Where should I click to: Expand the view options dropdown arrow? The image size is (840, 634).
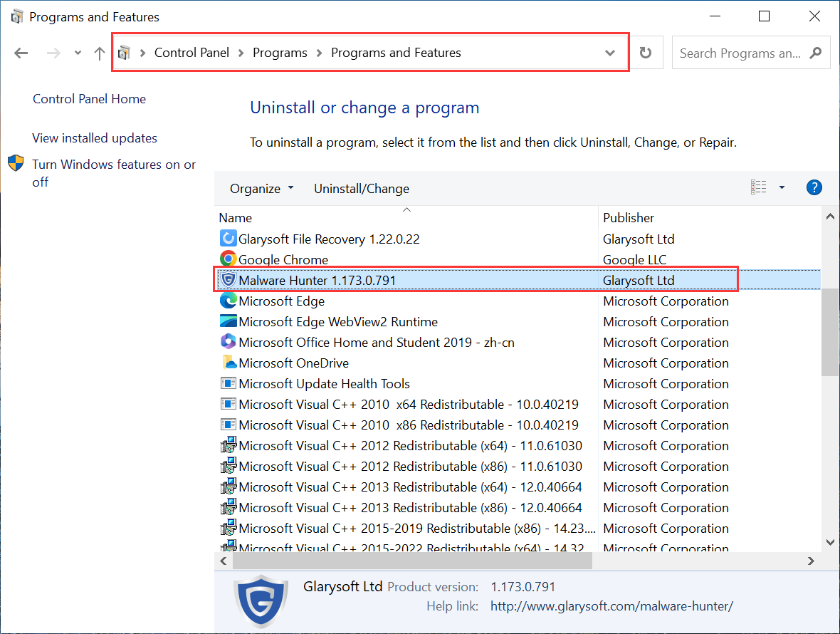(782, 188)
